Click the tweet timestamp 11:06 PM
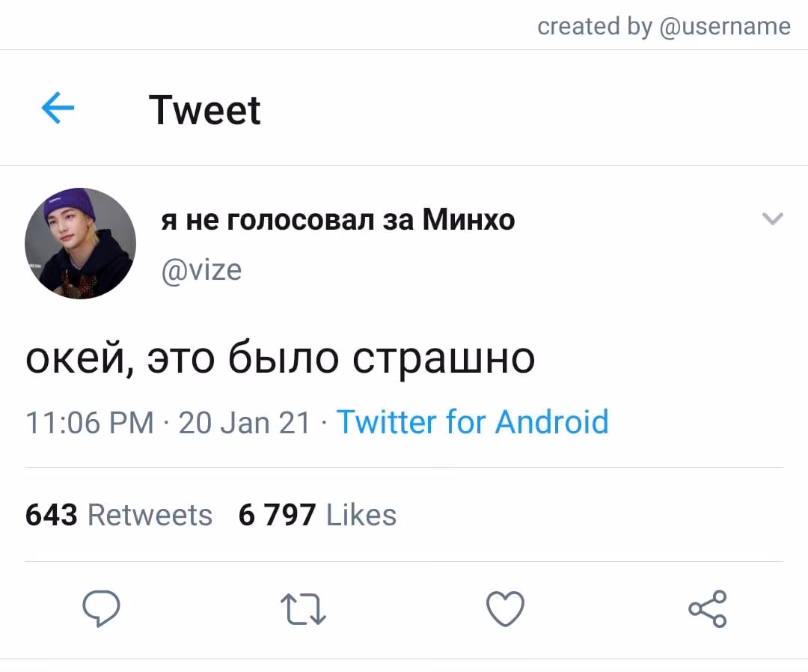 [x=90, y=423]
